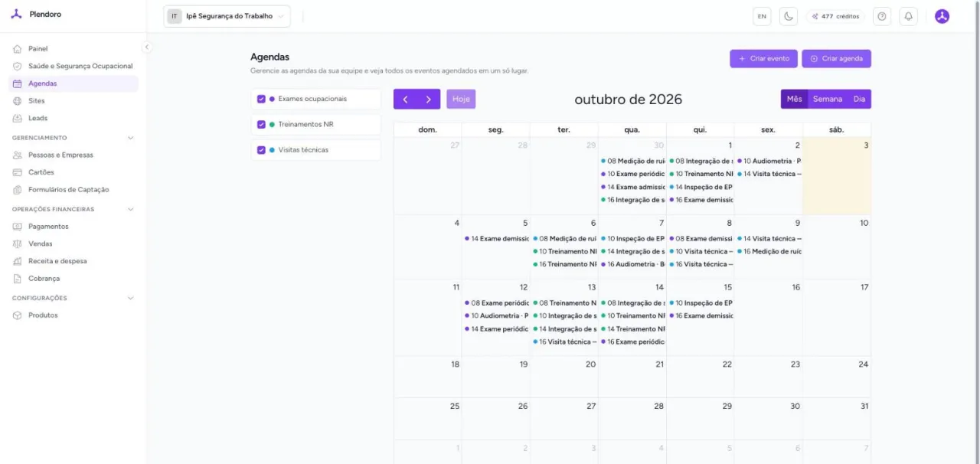Select the day 21 calendar cell
Screen dimensions: 980x464
click(x=632, y=377)
